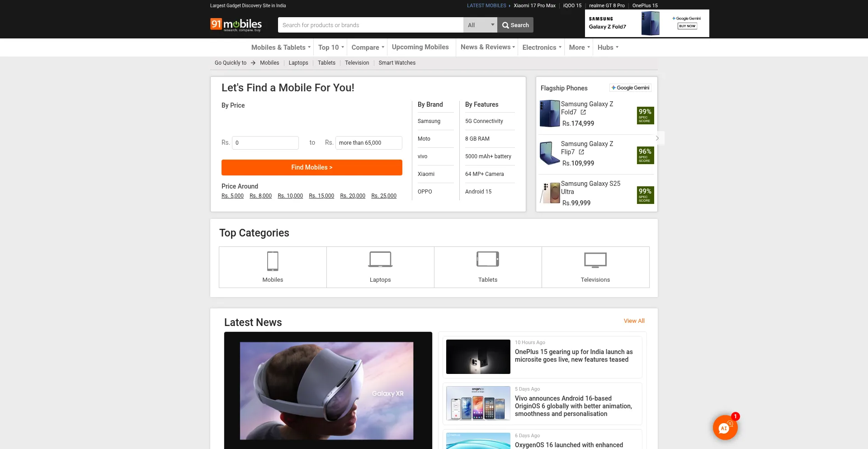
Task: Open external link icon beside Galaxy Z Flip7
Action: click(x=581, y=152)
